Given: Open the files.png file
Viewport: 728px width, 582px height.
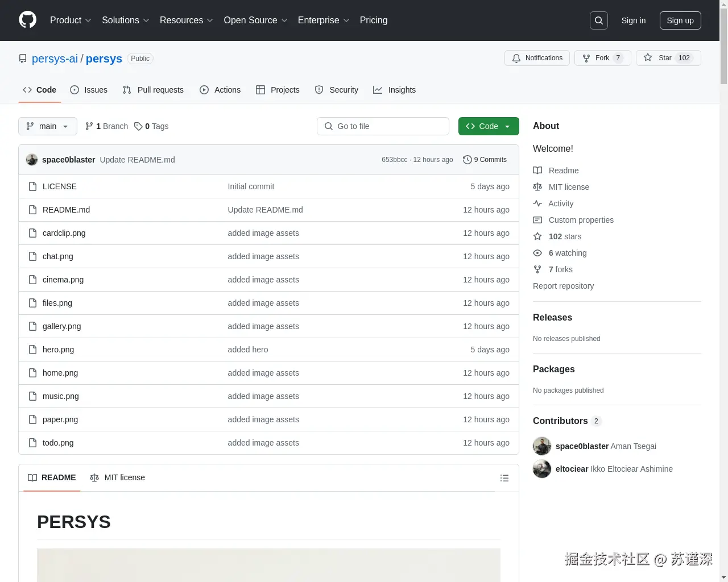Looking at the screenshot, I should click(x=57, y=303).
